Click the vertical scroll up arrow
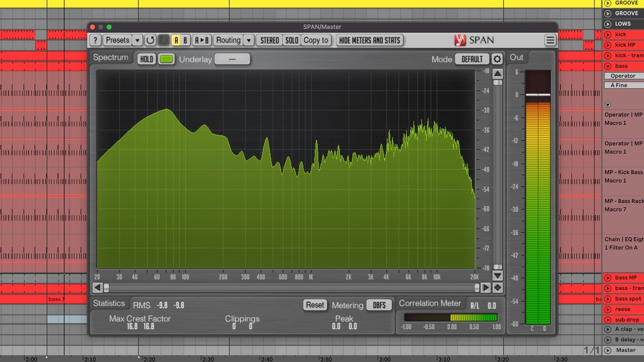This screenshot has height=362, width=644. 498,74
